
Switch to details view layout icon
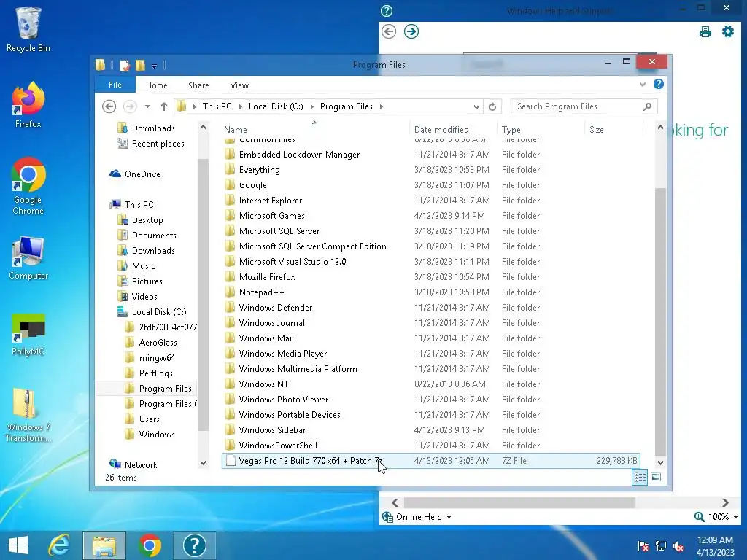click(x=640, y=477)
